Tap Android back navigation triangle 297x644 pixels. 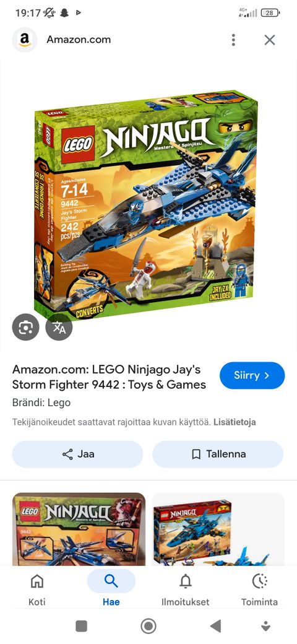pos(215,626)
